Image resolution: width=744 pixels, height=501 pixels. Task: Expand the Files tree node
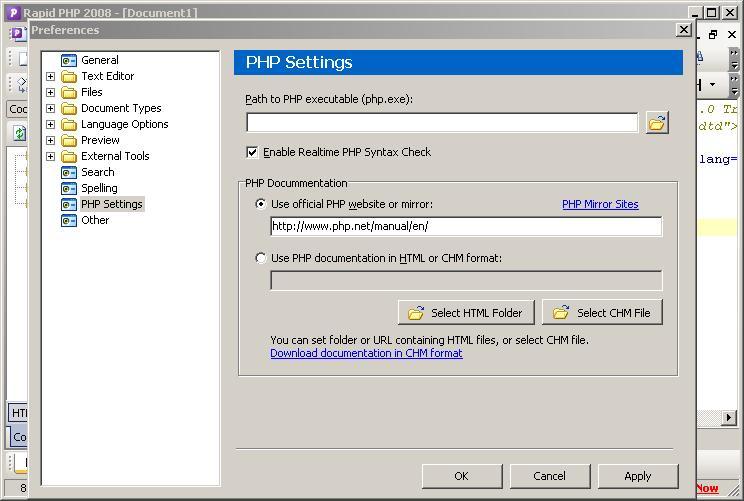pyautogui.click(x=50, y=93)
